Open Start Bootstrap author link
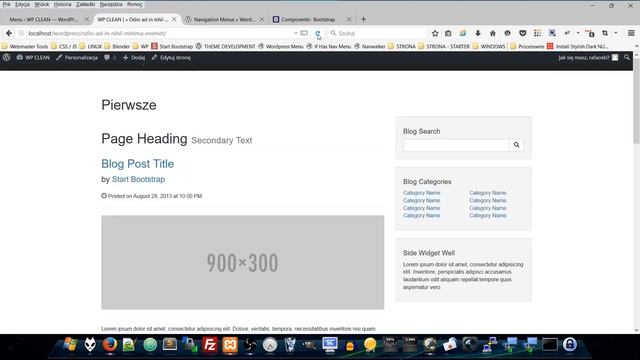This screenshot has height=360, width=640. tap(138, 179)
